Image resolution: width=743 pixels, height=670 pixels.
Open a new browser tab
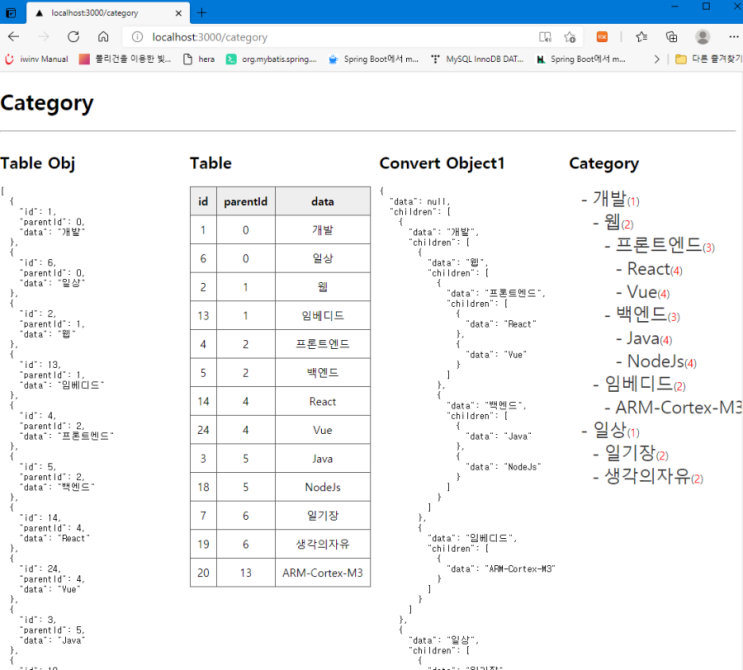[x=201, y=13]
